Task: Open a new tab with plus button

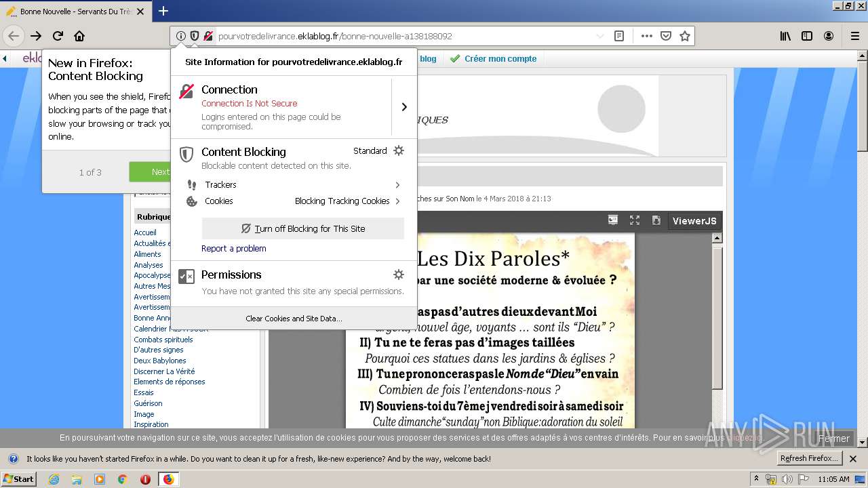Action: 163,11
